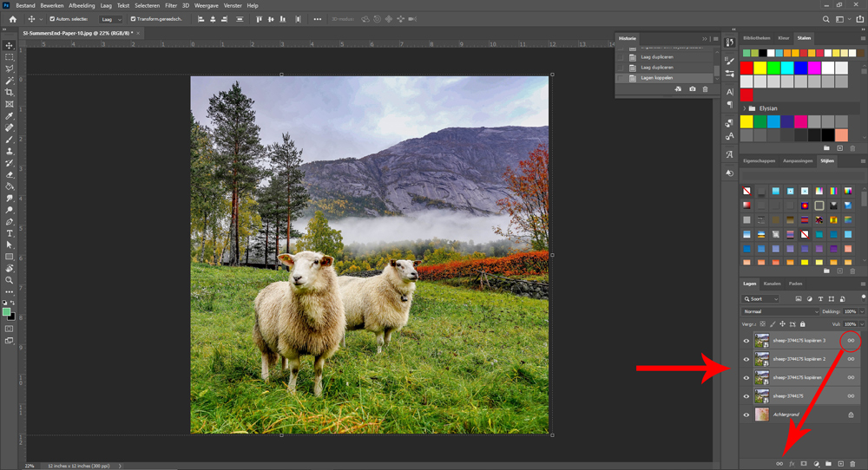Choose the cyan color swatch
The width and height of the screenshot is (868, 470).
click(x=787, y=68)
